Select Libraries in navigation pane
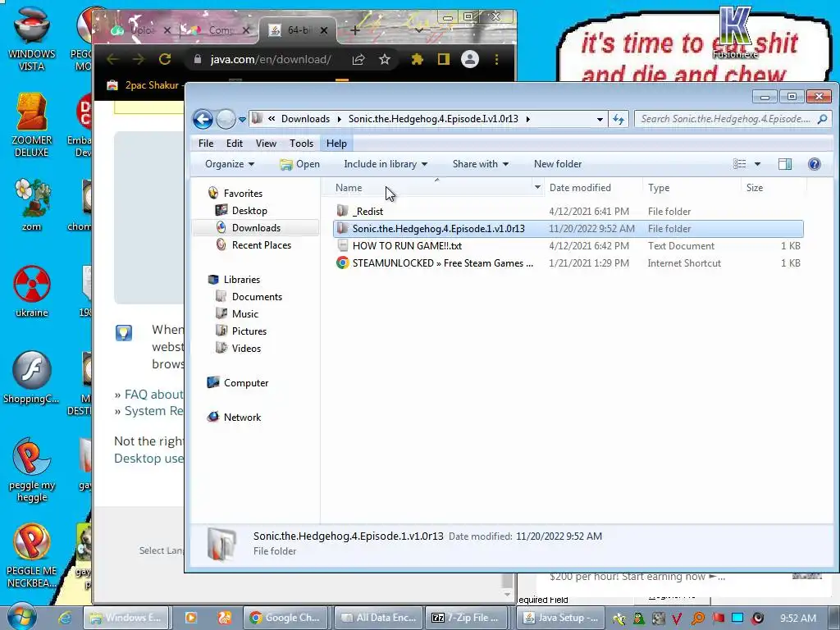 242,280
